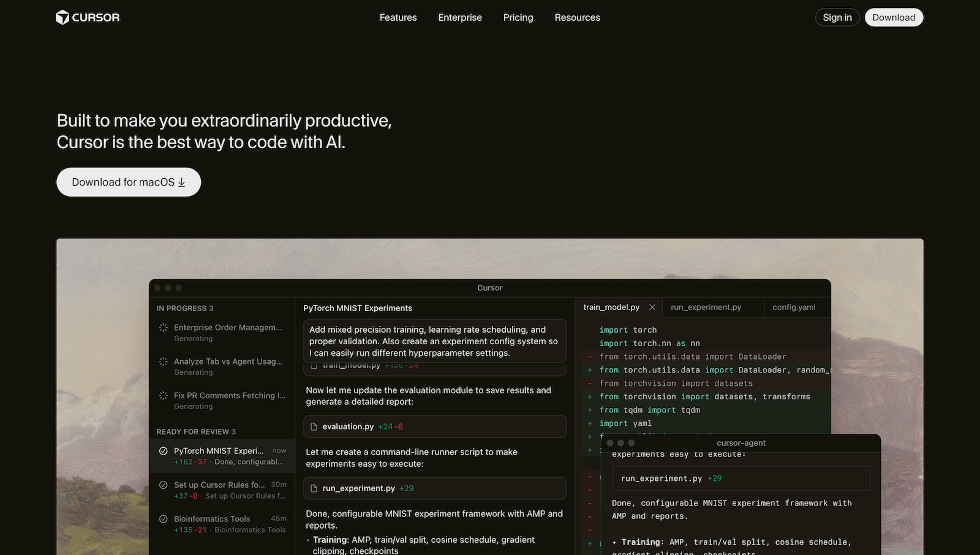Viewport: 980px width, 555px height.
Task: Open the config.yaml tab
Action: [793, 307]
